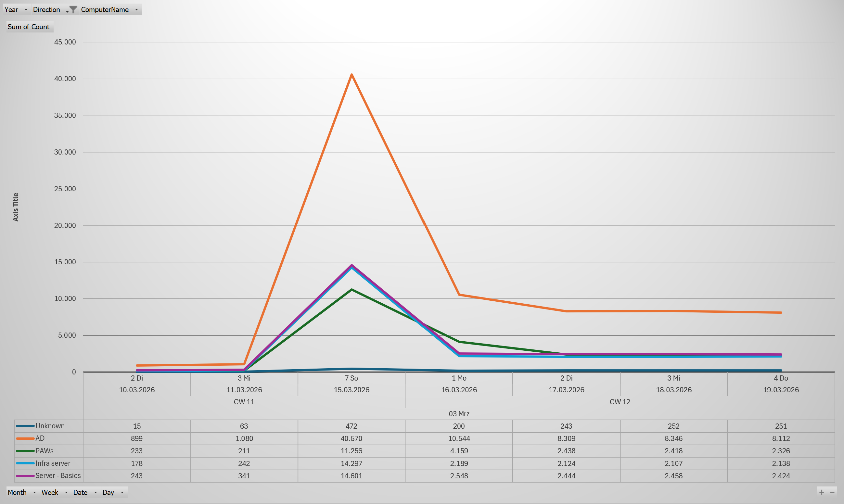
Task: Open the Date axis field dropdown
Action: coord(96,492)
